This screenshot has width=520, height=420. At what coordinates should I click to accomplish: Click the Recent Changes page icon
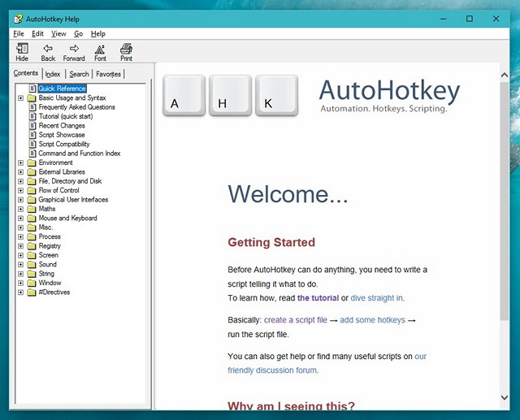pyautogui.click(x=32, y=126)
